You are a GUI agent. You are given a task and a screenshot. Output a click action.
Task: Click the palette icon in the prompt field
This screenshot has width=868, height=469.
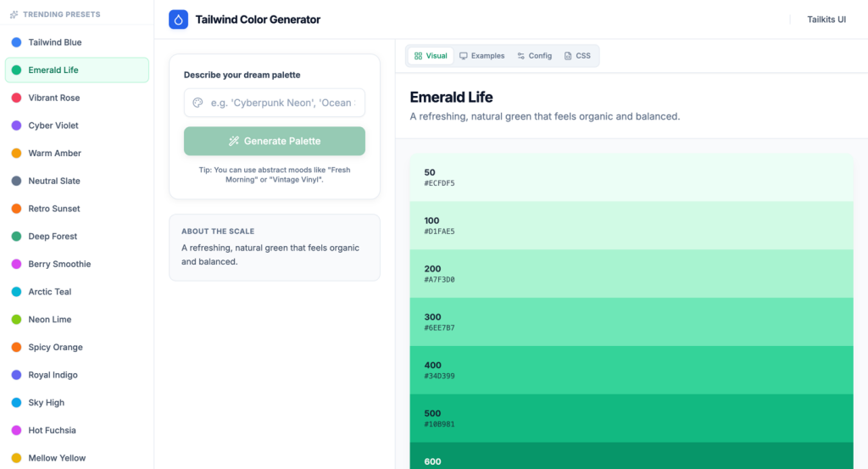pos(198,103)
